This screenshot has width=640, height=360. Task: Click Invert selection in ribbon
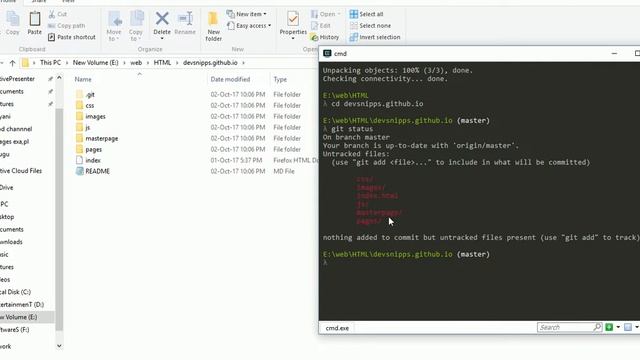click(375, 37)
